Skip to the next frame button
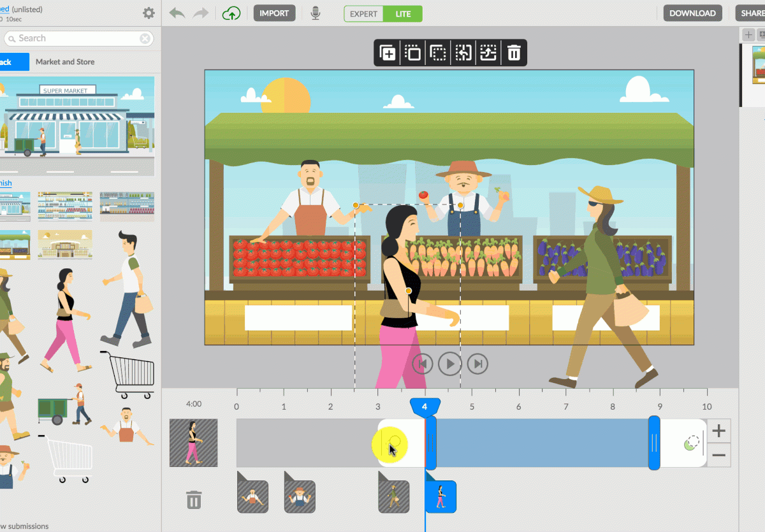Image resolution: width=765 pixels, height=532 pixels. tap(477, 364)
